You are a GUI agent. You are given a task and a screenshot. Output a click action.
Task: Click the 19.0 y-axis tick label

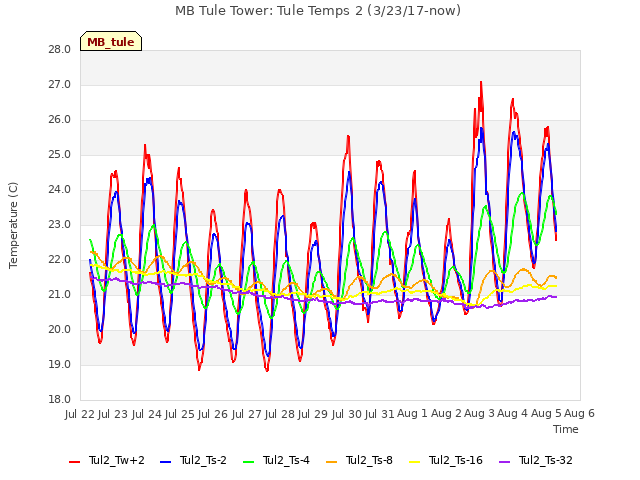(x=60, y=365)
